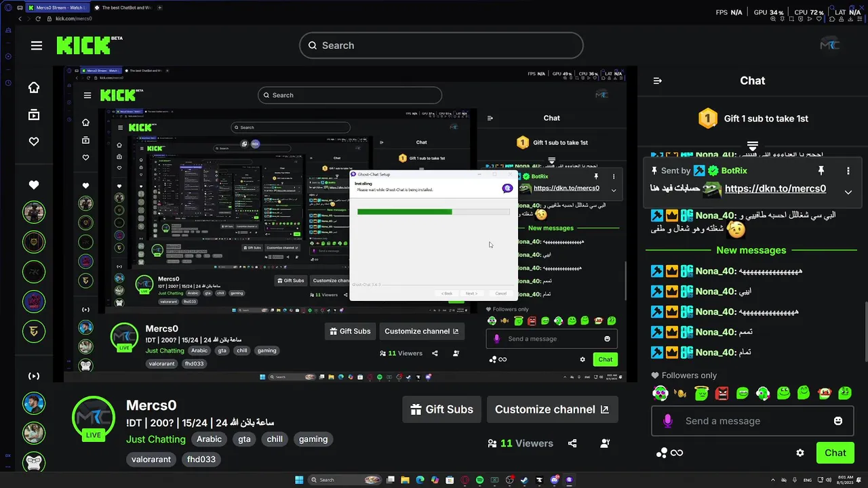Screen dimensions: 868x488
Task: Click the user-check icon right of share icon
Action: [604, 443]
